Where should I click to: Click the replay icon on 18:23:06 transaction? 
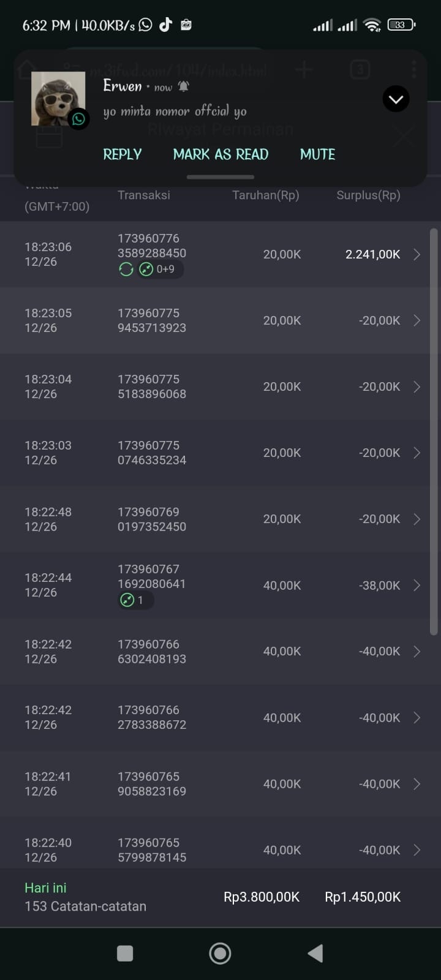coord(126,269)
